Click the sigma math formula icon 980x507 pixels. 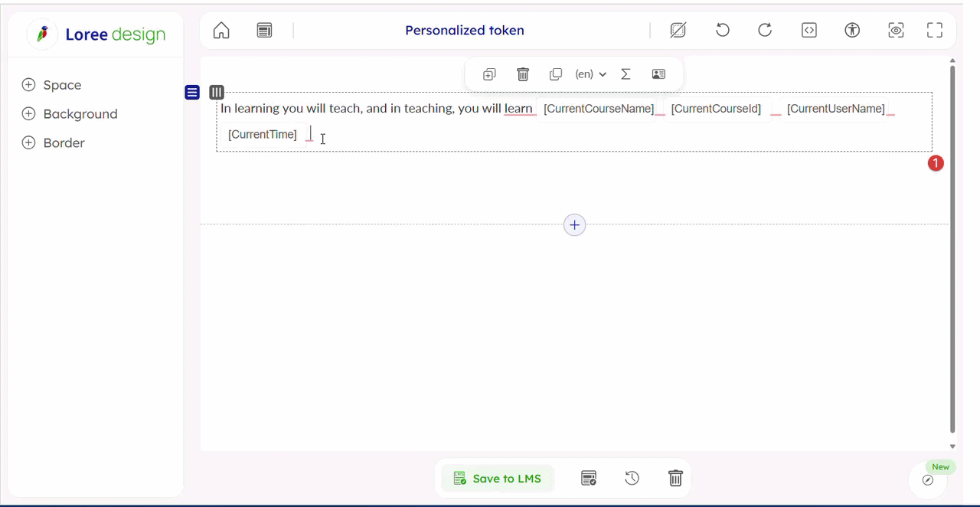pos(626,74)
